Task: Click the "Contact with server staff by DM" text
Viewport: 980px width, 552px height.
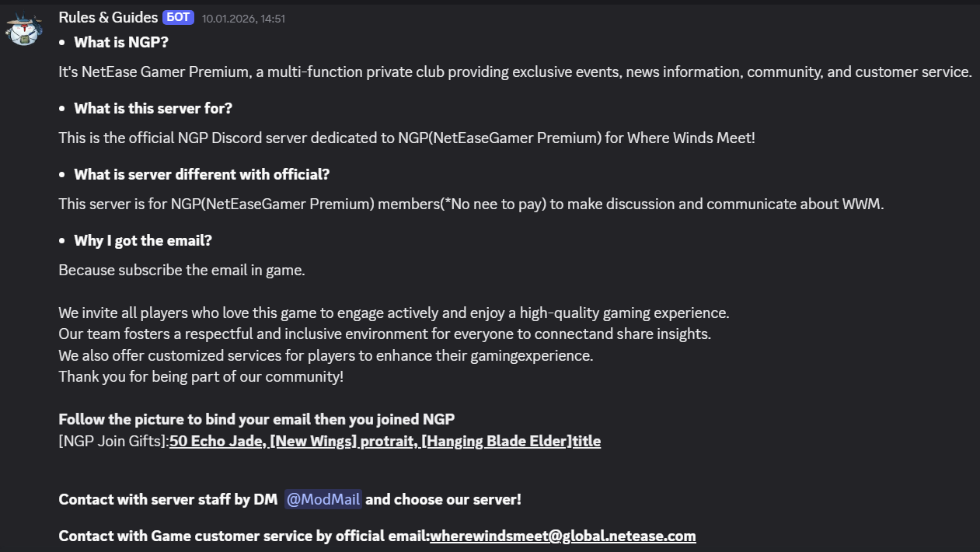Action: [x=168, y=499]
